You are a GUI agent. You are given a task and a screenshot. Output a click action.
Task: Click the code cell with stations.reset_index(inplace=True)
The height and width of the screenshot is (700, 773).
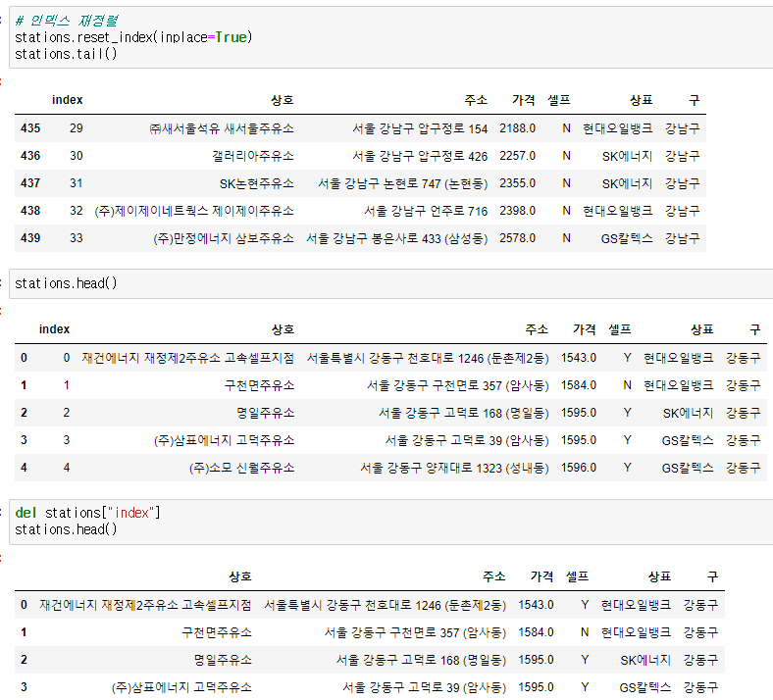(391, 37)
